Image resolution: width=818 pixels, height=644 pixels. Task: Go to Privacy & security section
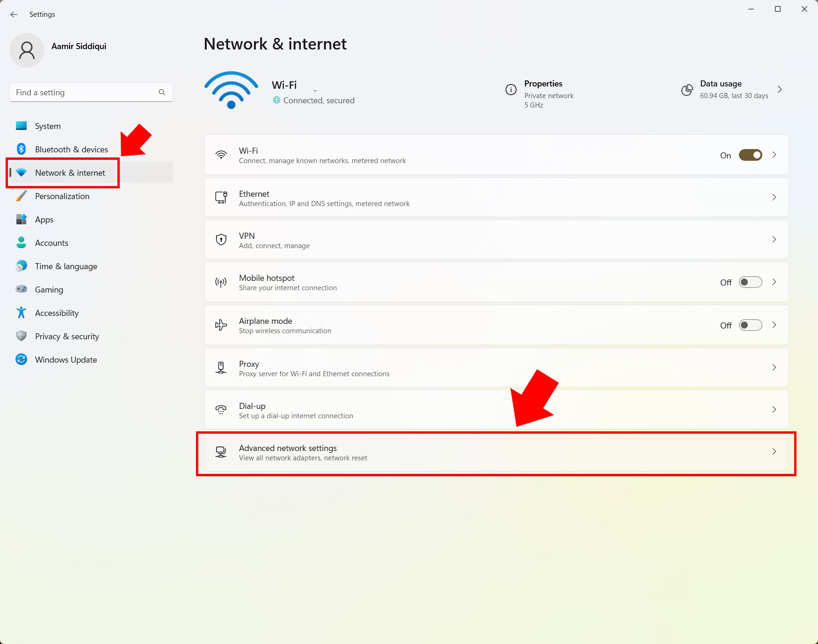click(x=67, y=336)
